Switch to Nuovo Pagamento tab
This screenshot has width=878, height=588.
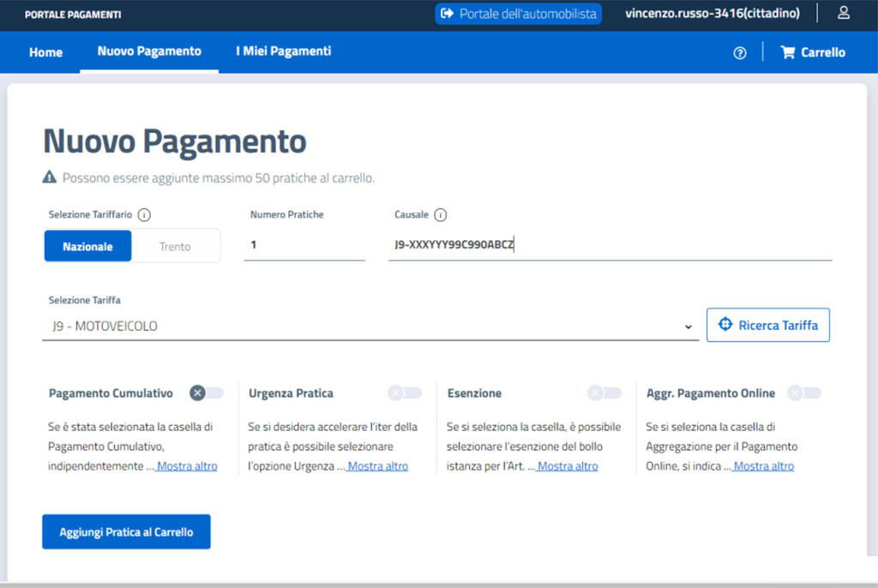coord(149,51)
